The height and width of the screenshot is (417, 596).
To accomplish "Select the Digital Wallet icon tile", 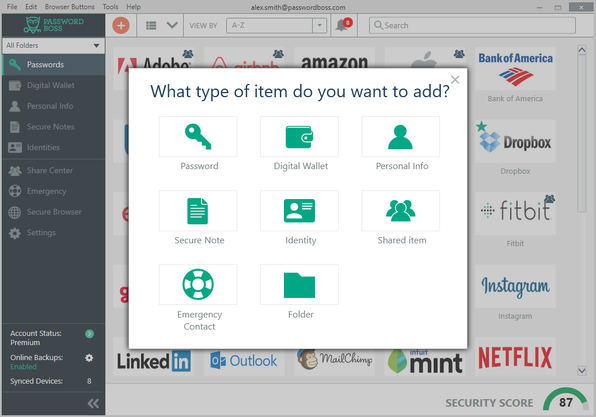I will tap(299, 136).
